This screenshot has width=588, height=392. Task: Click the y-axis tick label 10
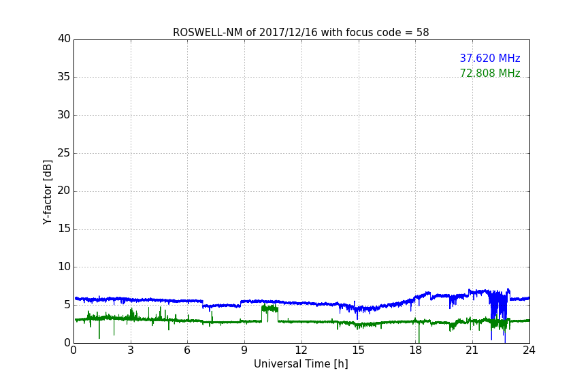(x=64, y=267)
